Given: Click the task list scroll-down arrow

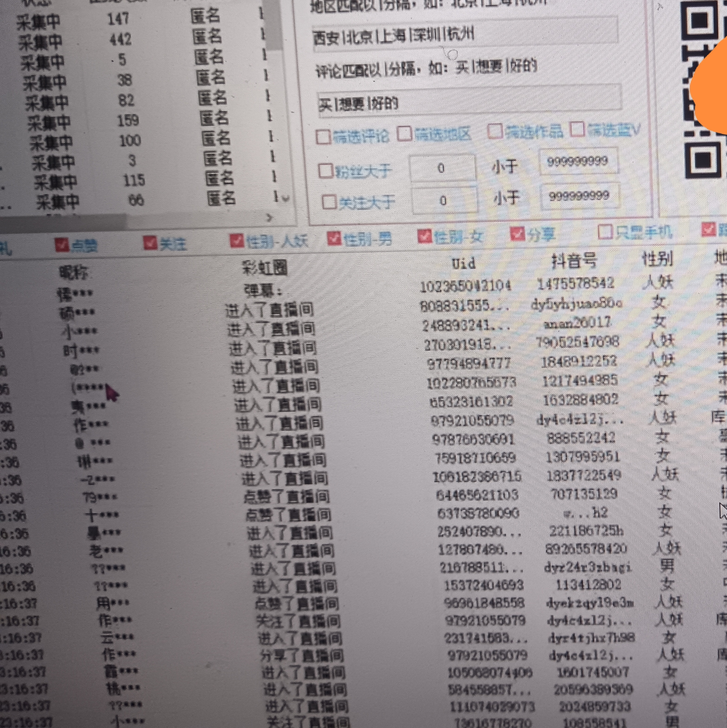Looking at the screenshot, I should click(x=286, y=198).
